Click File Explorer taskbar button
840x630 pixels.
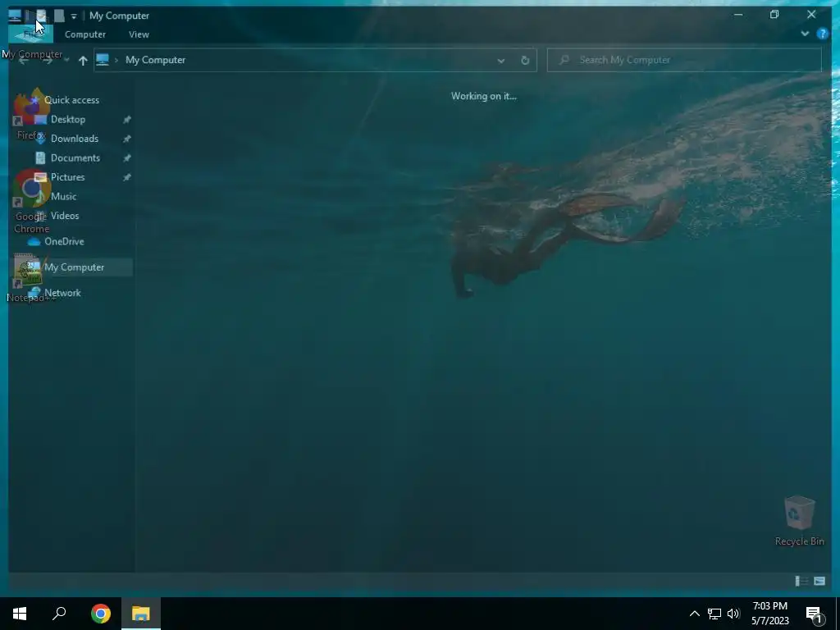tap(140, 614)
